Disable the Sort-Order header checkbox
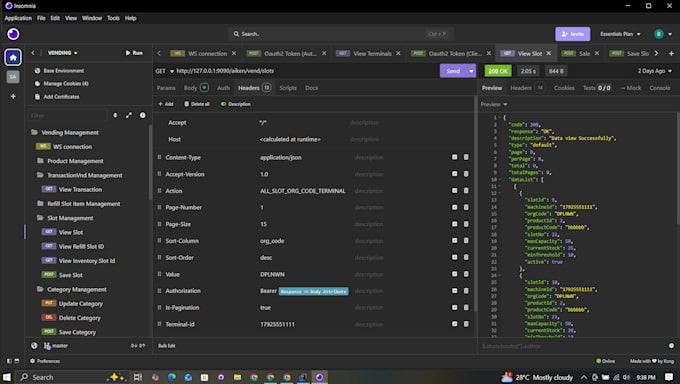The width and height of the screenshot is (680, 384). tap(454, 257)
